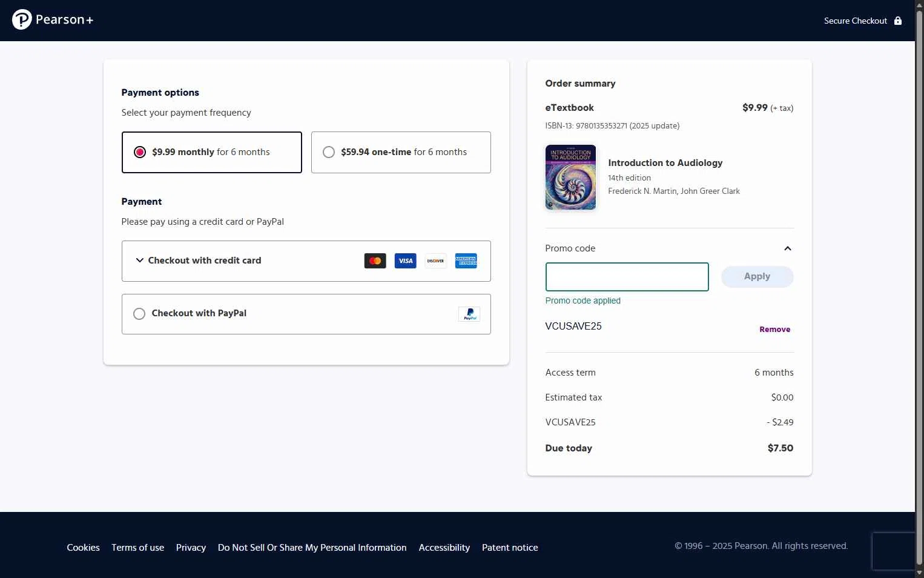The image size is (924, 578).
Task: Click the promo code input field
Action: (627, 277)
